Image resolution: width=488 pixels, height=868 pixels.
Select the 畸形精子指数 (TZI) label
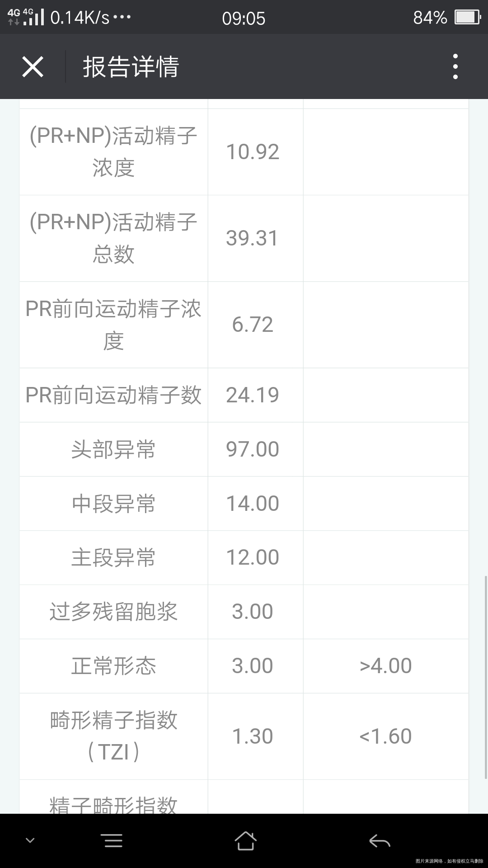(113, 736)
